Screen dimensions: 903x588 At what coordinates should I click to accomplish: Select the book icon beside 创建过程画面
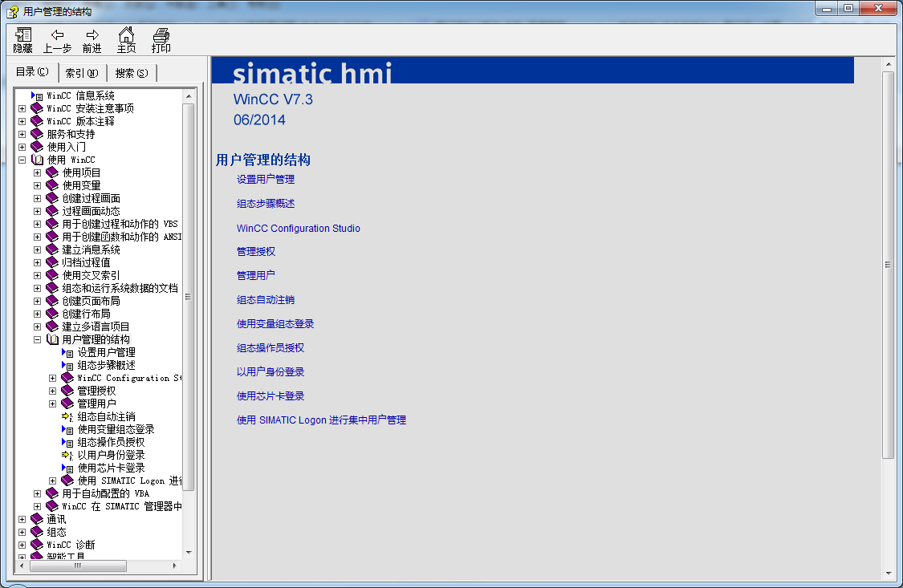[52, 198]
